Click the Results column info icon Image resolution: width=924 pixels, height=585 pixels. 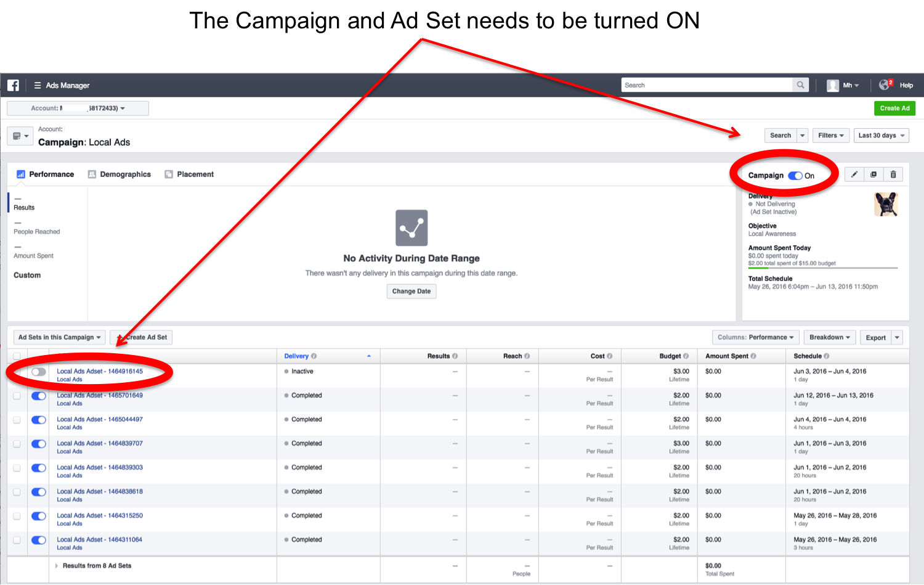[x=455, y=356]
